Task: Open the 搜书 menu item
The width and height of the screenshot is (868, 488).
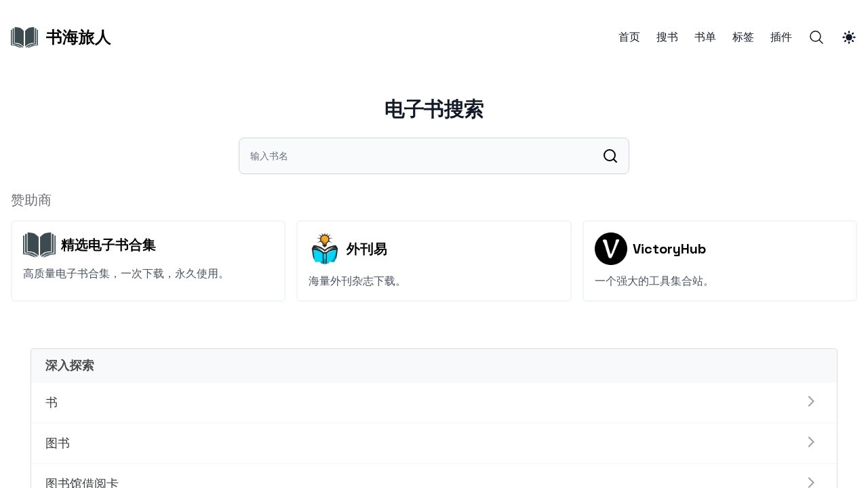Action: [667, 37]
